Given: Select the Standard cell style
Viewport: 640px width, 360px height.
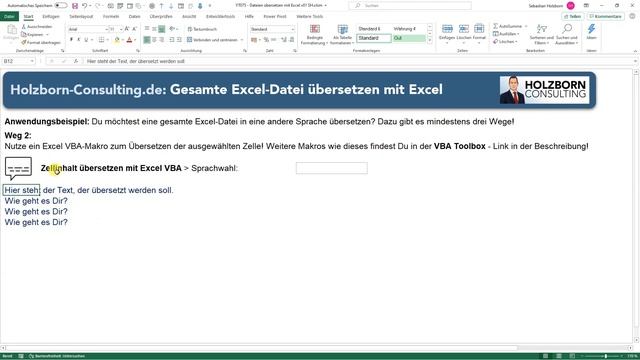Looking at the screenshot, I should [374, 38].
